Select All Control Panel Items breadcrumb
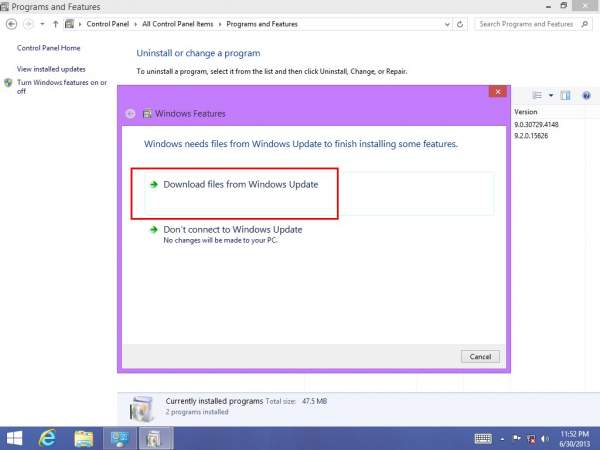This screenshot has height=450, width=600. (x=178, y=24)
